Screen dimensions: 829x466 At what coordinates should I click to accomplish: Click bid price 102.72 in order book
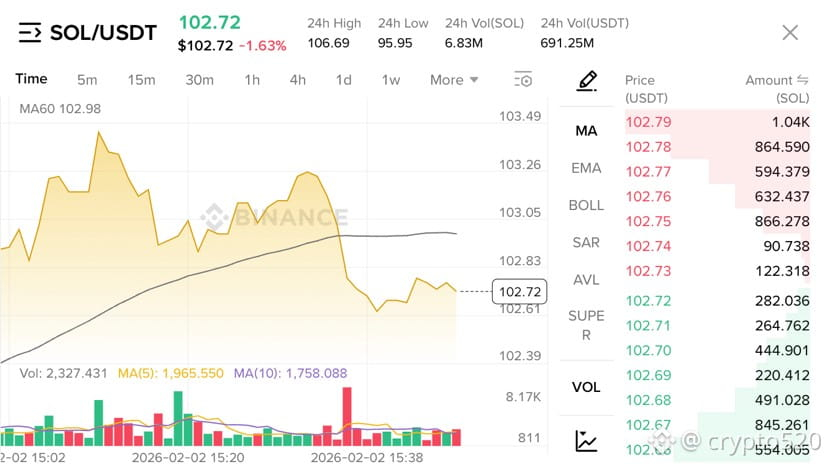(x=648, y=300)
